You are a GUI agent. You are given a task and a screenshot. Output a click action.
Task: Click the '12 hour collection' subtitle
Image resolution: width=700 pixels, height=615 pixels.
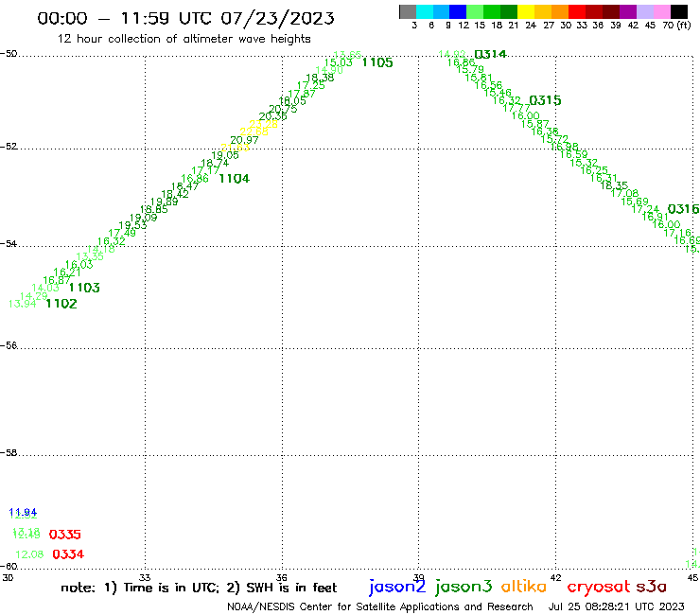(x=184, y=39)
